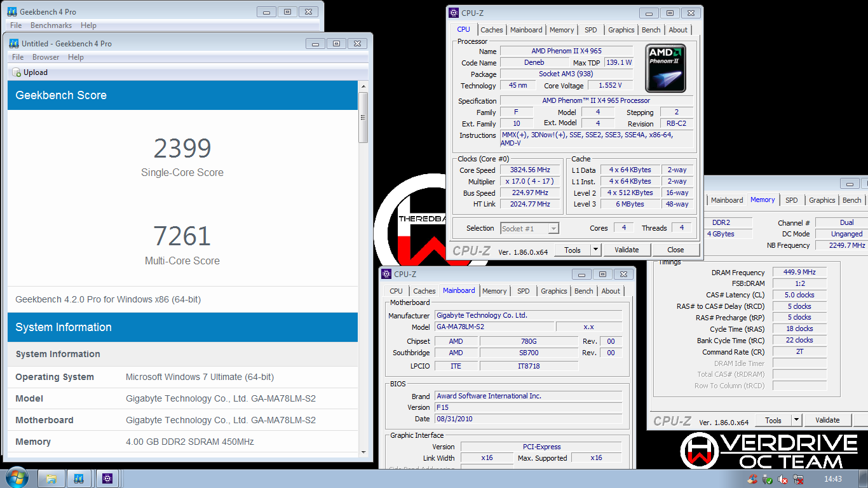Click the Geekbench results vertical scrollbar thumb
Image resolution: width=868 pixels, height=488 pixels.
point(363,118)
